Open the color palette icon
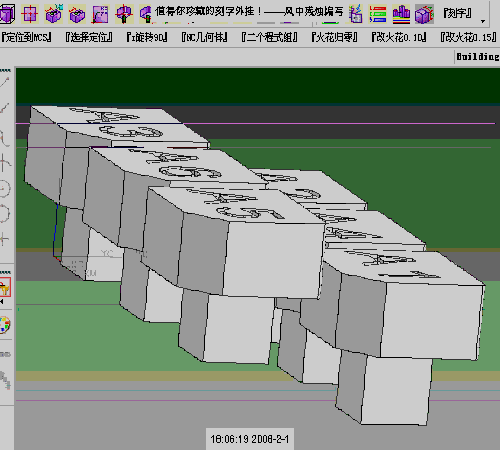500x450 pixels. click(x=5, y=325)
